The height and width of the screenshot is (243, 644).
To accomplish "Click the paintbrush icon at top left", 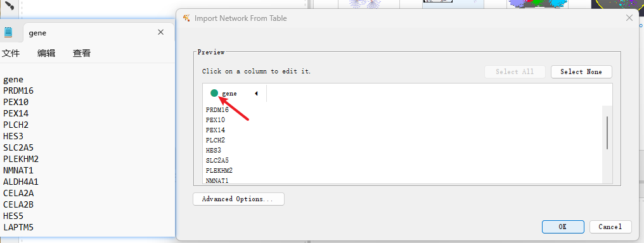I will (9, 5).
